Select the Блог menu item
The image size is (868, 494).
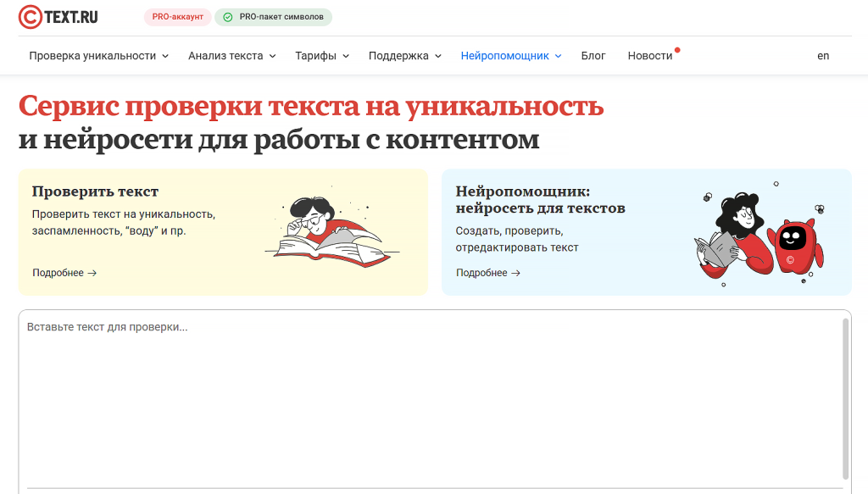click(593, 55)
